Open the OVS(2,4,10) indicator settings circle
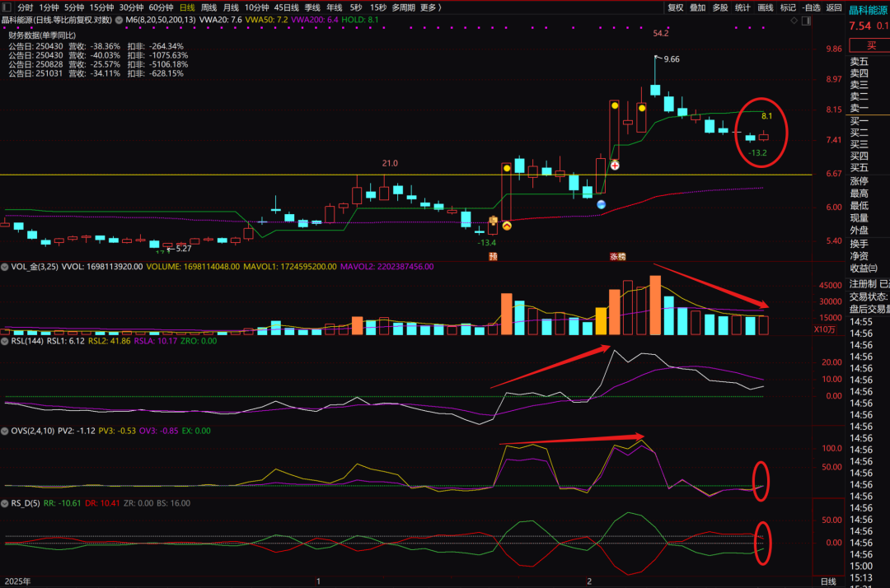890x588 pixels. click(x=5, y=431)
